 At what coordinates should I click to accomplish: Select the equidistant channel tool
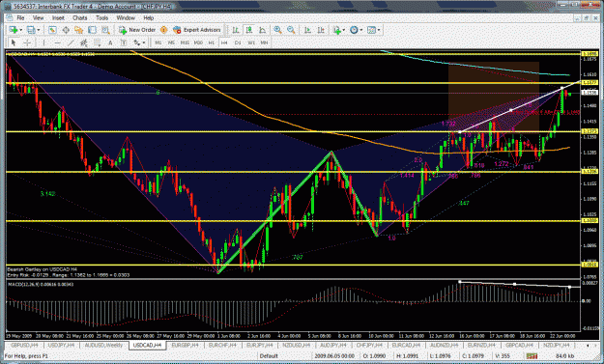[83, 42]
